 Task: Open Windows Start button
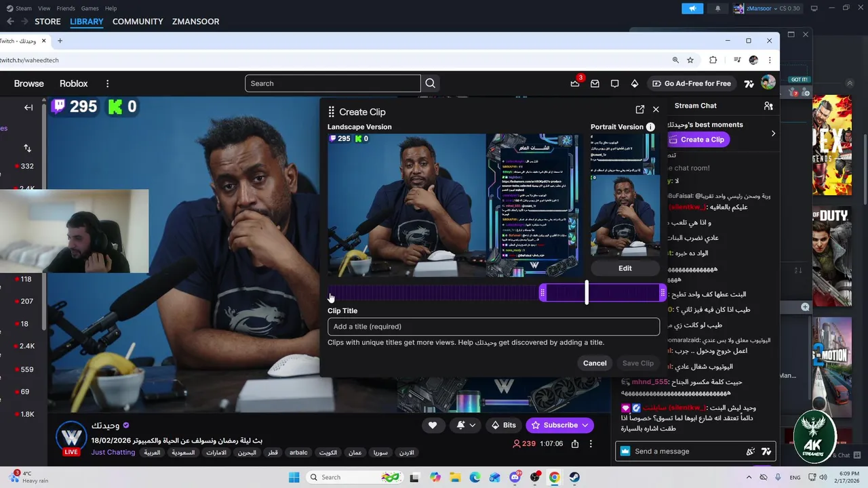[294, 477]
